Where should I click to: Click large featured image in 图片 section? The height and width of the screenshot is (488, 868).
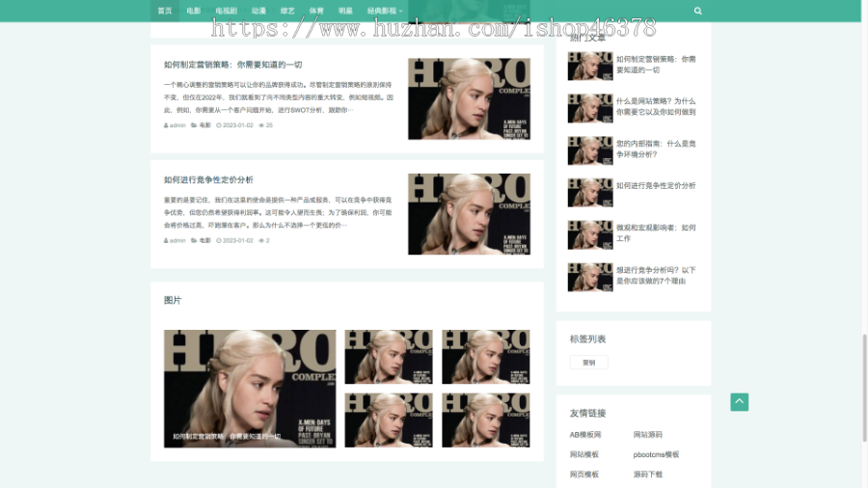click(250, 389)
